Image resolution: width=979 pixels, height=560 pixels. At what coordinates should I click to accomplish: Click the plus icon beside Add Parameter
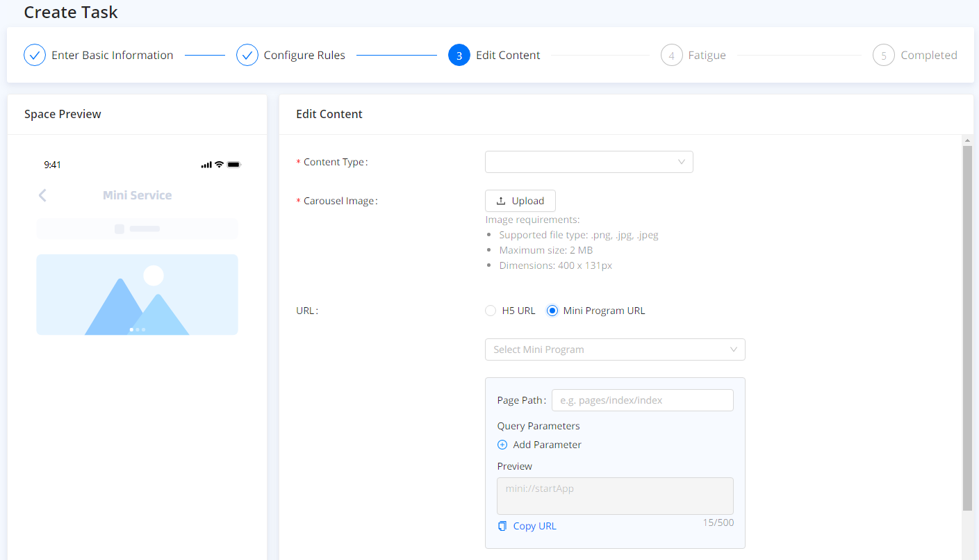(x=502, y=445)
